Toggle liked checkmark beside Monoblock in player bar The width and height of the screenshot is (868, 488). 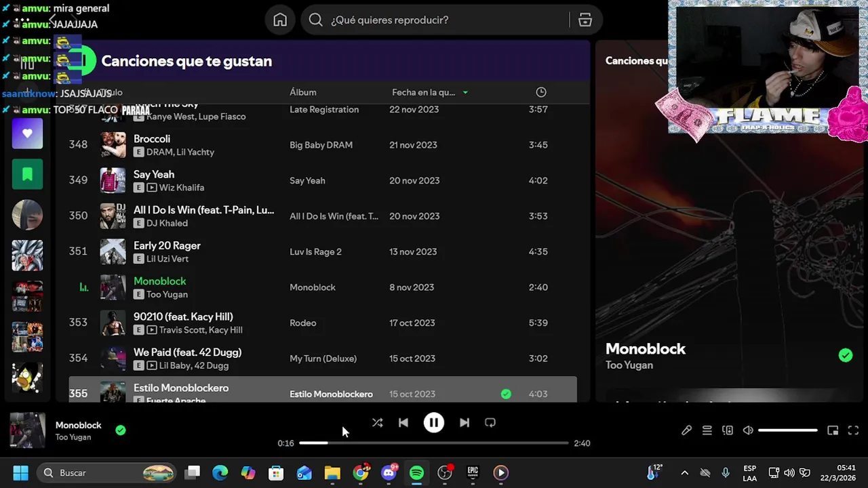[121, 430]
